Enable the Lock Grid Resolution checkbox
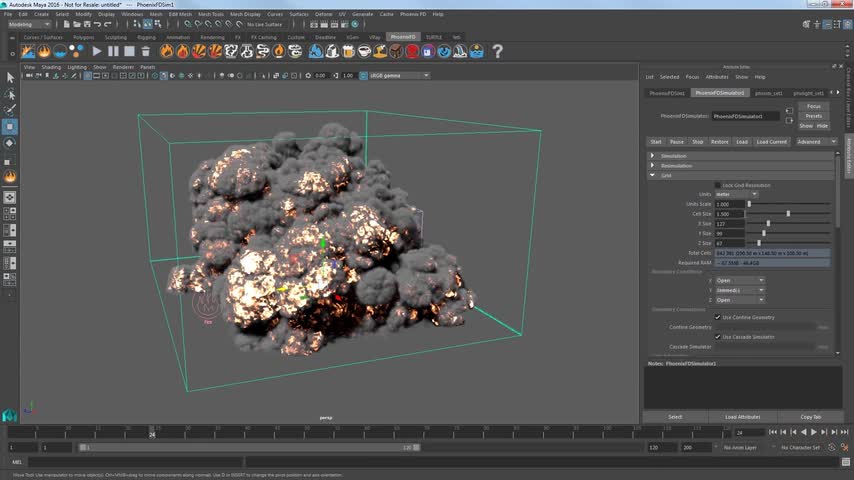Image resolution: width=854 pixels, height=480 pixels. (717, 185)
